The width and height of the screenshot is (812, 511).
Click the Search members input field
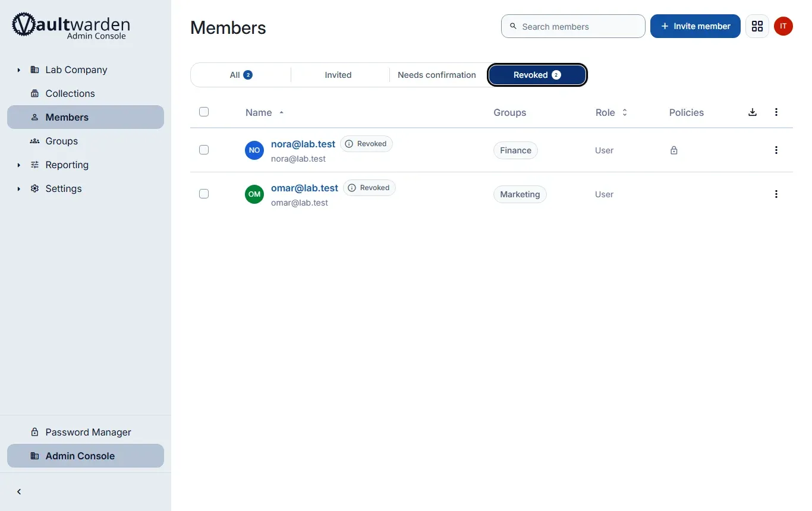coord(573,26)
